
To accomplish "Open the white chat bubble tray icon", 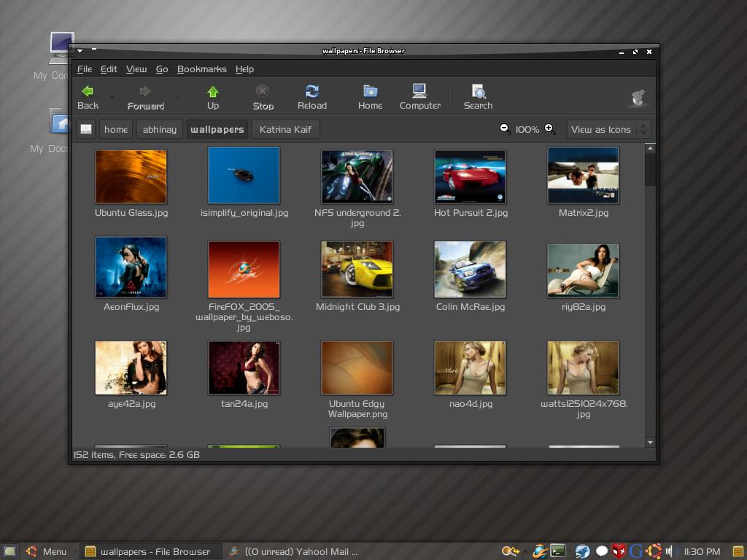I will tap(602, 551).
